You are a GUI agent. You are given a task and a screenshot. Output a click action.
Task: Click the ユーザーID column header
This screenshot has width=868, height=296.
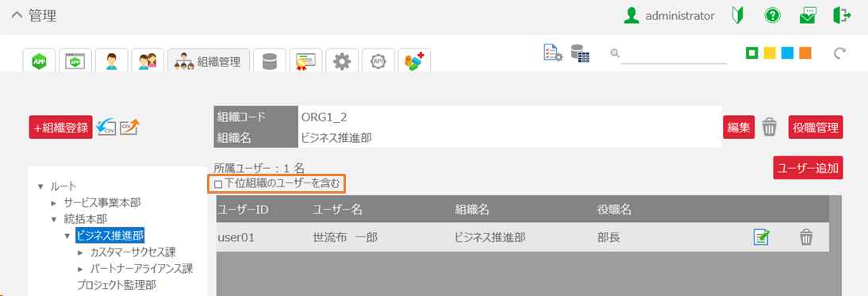[x=243, y=210]
